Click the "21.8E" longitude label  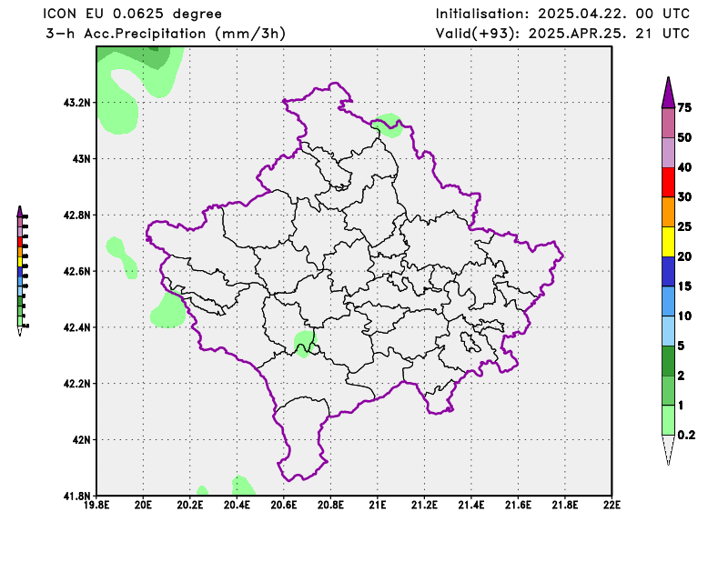[x=565, y=505]
